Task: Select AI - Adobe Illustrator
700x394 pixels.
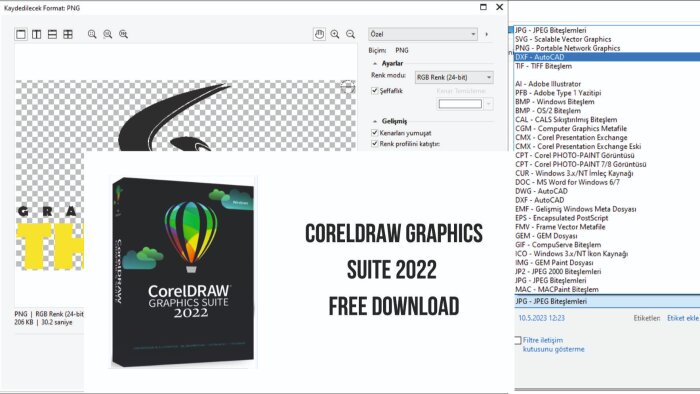Action: coord(548,84)
